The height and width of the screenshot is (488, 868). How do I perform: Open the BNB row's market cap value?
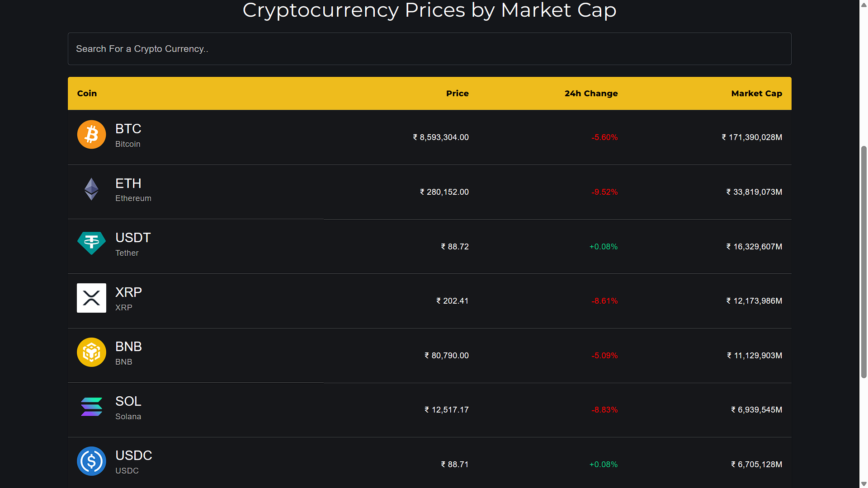(x=755, y=356)
